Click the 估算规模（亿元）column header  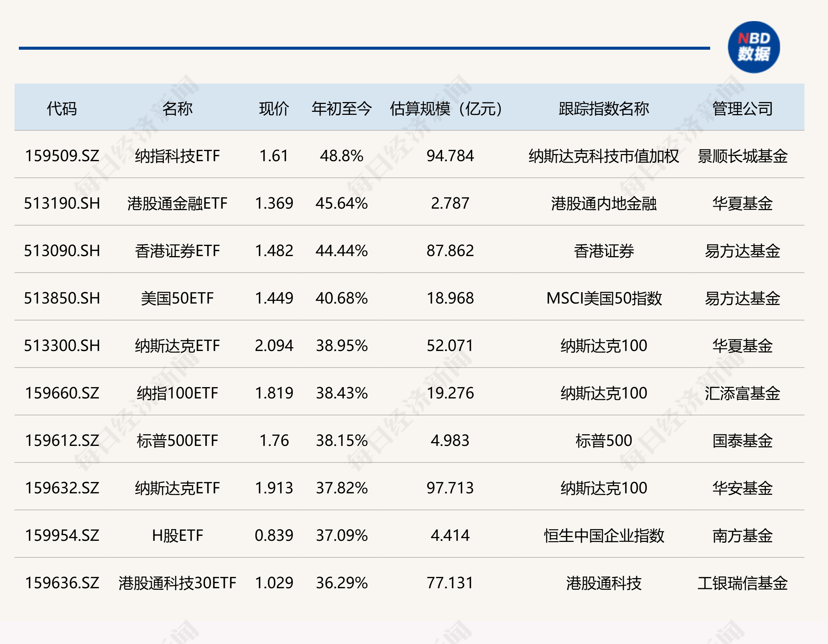446,107
